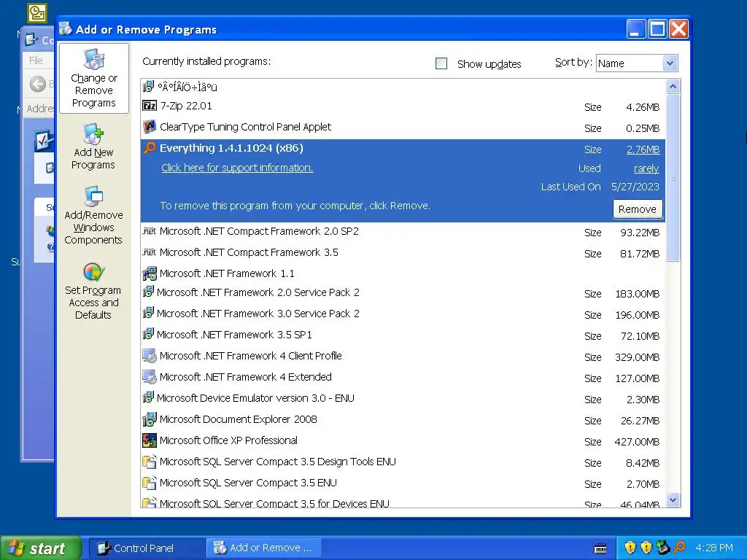The image size is (747, 560).
Task: Click icon of .NET Compact Framework 2.0 SP2
Action: click(x=149, y=231)
